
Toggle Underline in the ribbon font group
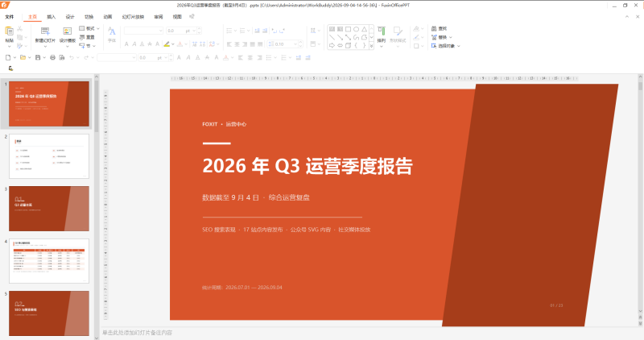pyautogui.click(x=142, y=44)
